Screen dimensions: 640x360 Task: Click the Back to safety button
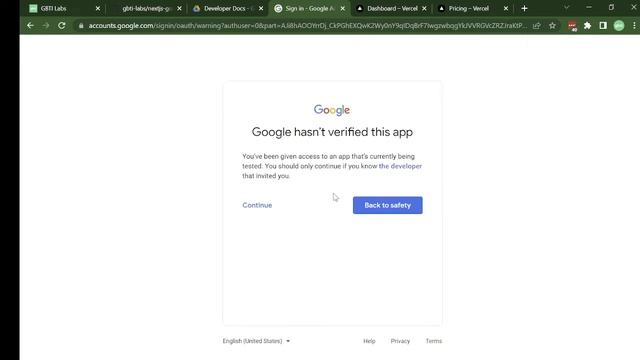(x=388, y=205)
